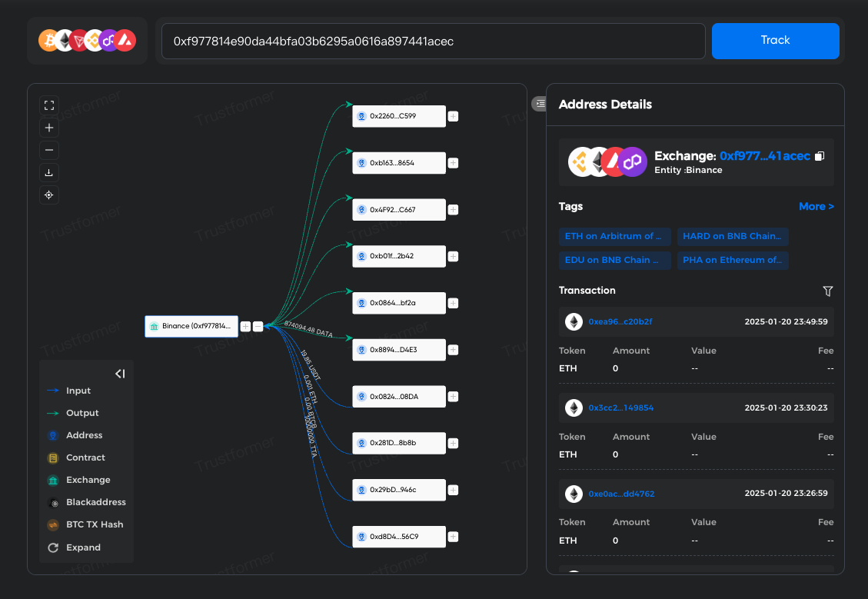
Task: Expand node 0xb01f...2b42
Action: 453,256
